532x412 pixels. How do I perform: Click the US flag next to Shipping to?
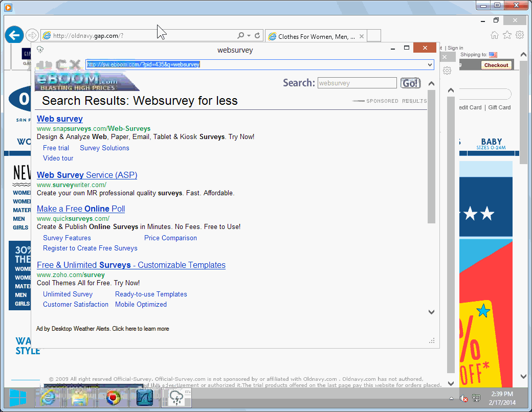[493, 55]
